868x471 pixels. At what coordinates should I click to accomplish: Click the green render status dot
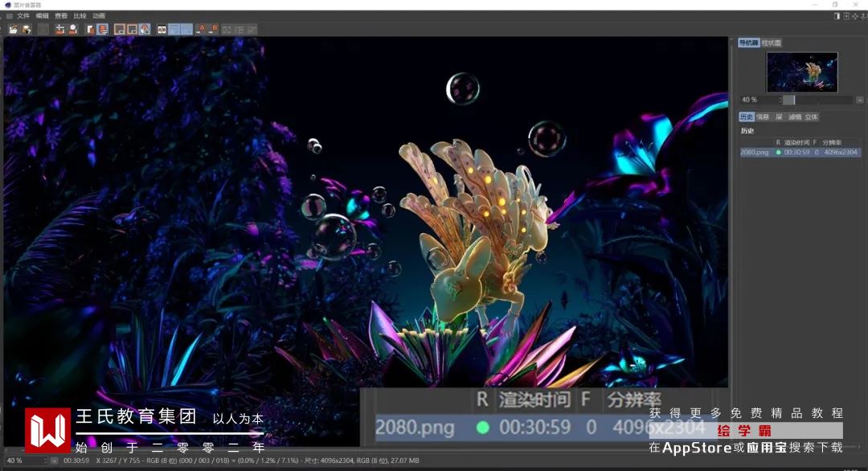coord(778,152)
